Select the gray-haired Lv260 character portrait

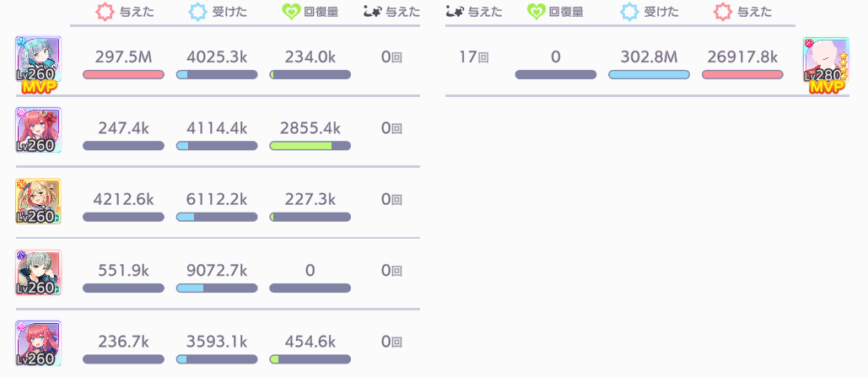click(x=38, y=272)
